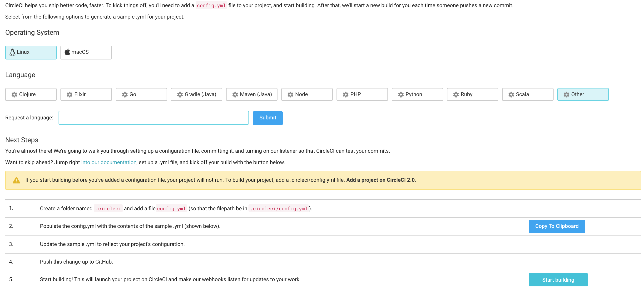Click the gear icon next to Go
The image size is (644, 294).
125,94
